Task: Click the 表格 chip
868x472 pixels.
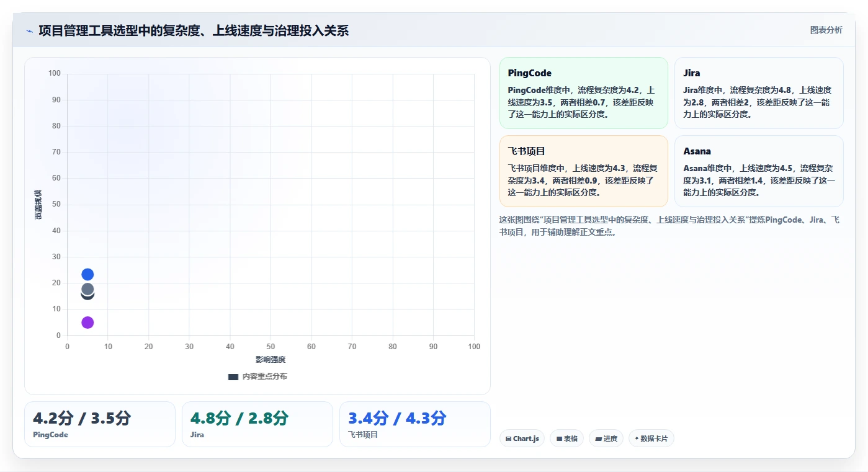Action: (566, 439)
